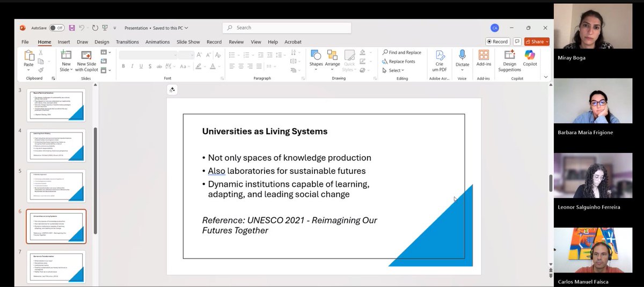This screenshot has height=287, width=644.
Task: Open the Section dropdown
Action: (x=106, y=70)
